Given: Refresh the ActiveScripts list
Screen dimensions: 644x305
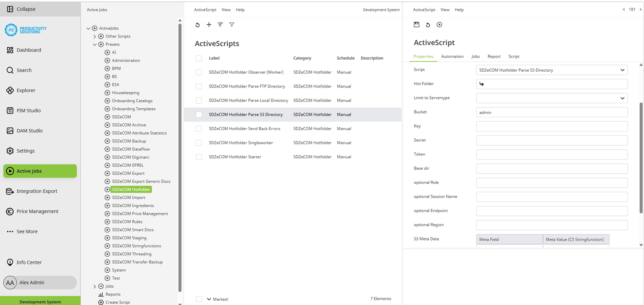Looking at the screenshot, I should [x=198, y=25].
